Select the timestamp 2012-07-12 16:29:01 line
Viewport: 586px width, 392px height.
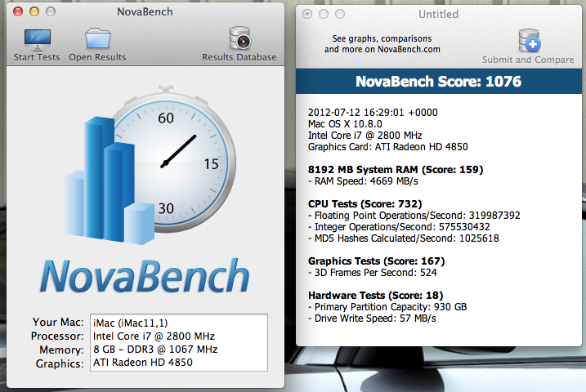coord(373,113)
